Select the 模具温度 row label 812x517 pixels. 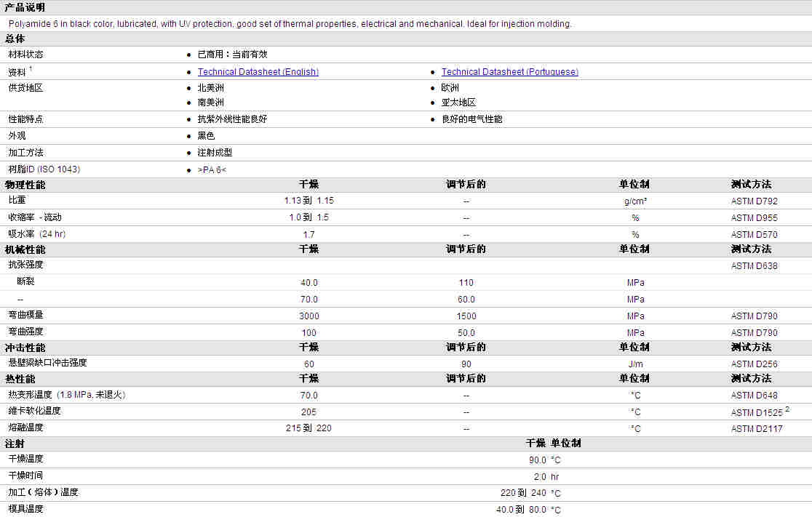pyautogui.click(x=25, y=509)
